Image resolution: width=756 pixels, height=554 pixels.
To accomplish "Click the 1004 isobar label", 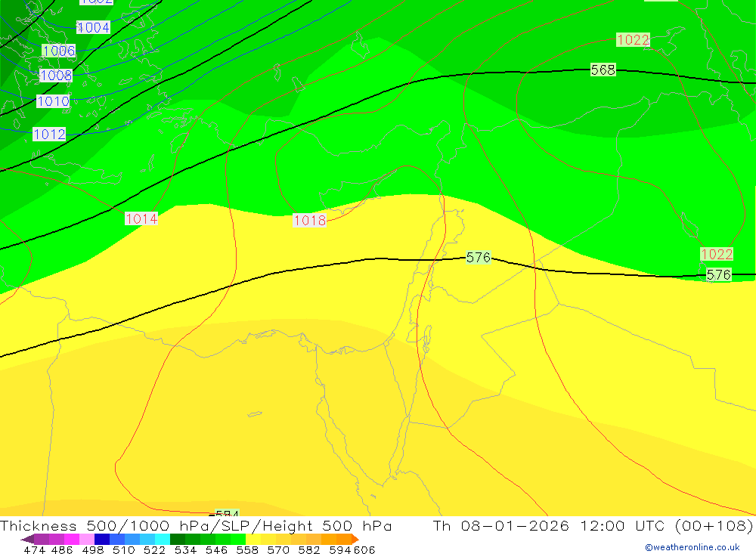I will (94, 27).
